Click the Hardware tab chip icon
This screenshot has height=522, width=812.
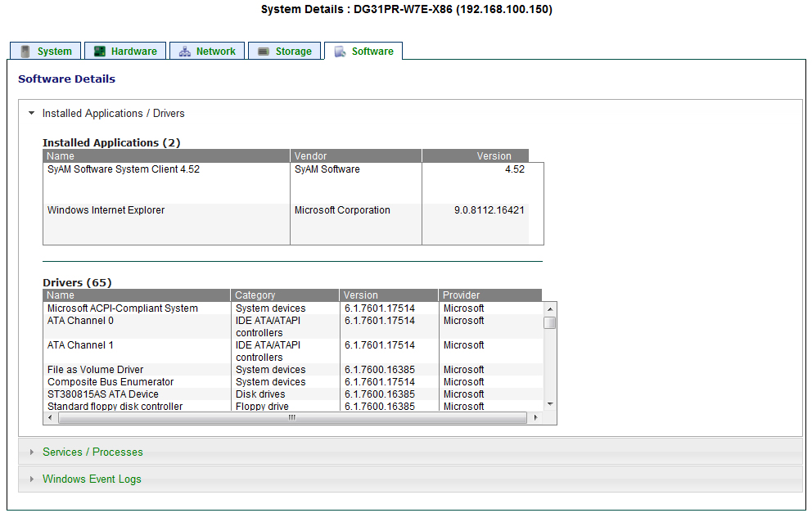click(99, 52)
